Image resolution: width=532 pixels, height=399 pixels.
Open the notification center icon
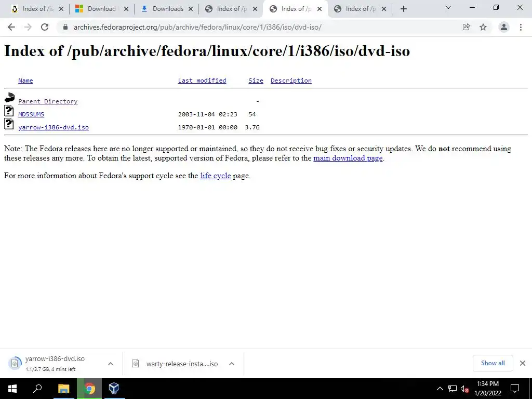click(x=515, y=389)
